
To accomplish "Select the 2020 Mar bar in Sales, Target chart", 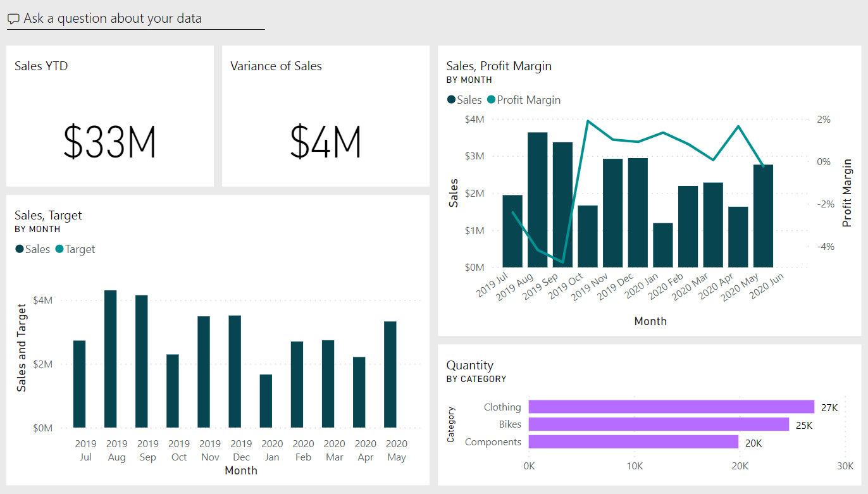I will point(328,384).
